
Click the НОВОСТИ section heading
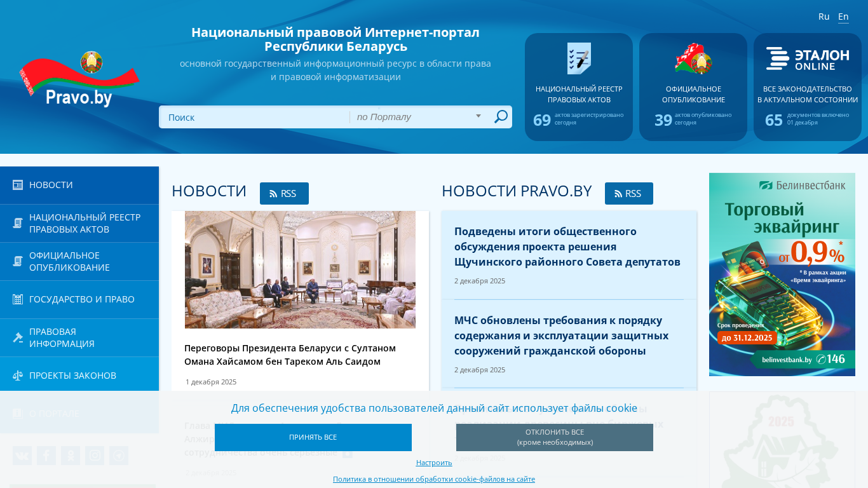pyautogui.click(x=209, y=191)
